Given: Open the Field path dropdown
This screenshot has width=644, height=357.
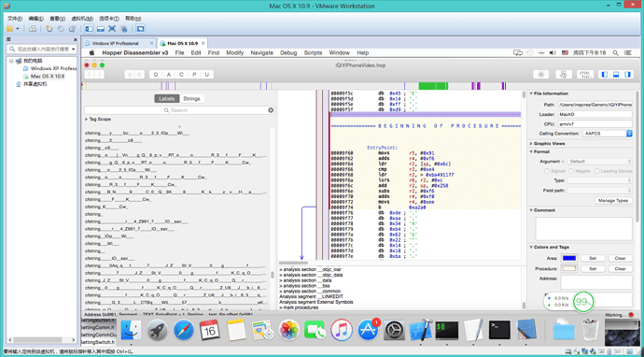Looking at the screenshot, I should (600, 191).
